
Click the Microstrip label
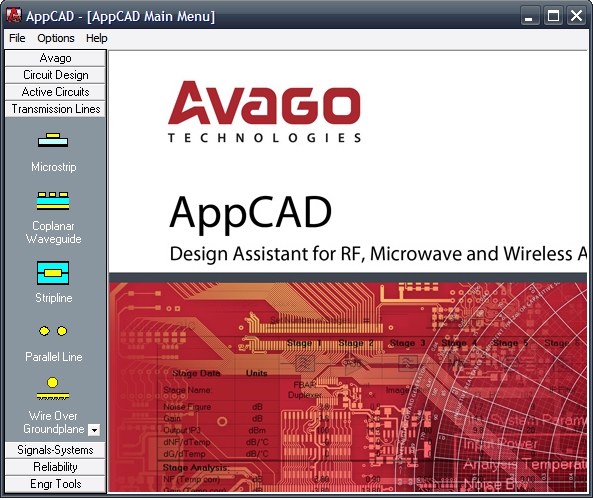tap(54, 167)
